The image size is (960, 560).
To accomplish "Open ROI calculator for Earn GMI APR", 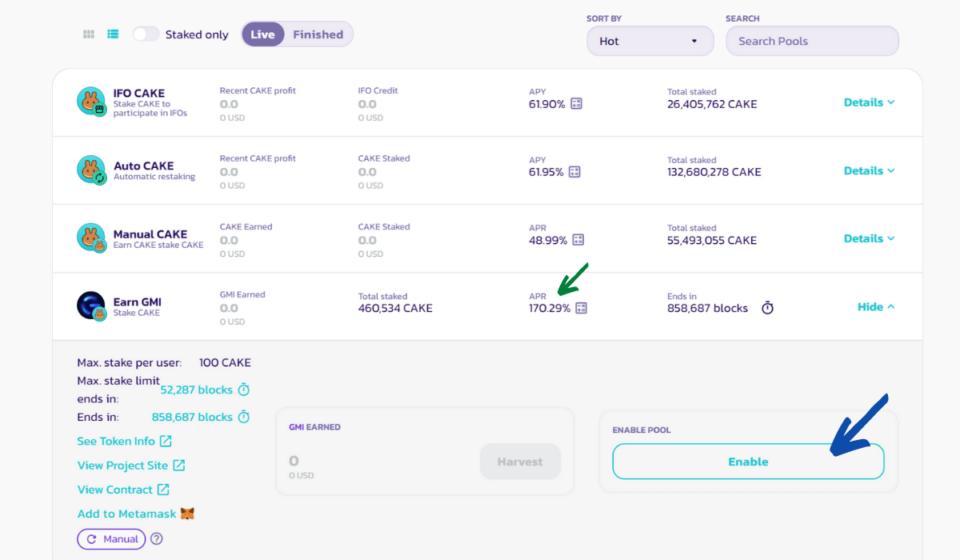I will click(581, 308).
